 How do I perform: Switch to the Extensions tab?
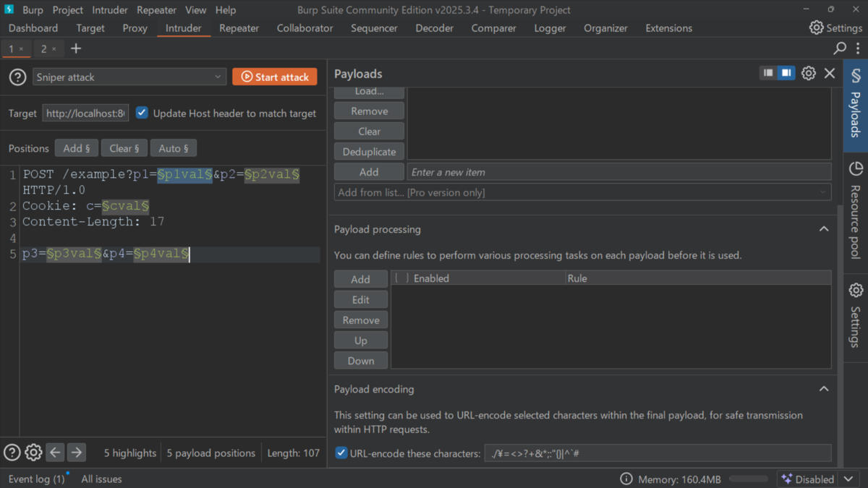668,28
